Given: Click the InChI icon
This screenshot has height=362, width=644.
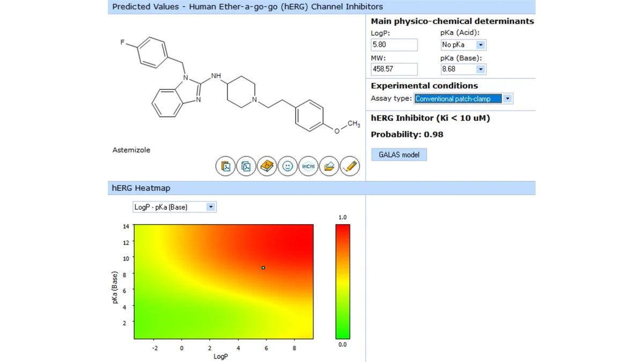Looking at the screenshot, I should [x=308, y=166].
